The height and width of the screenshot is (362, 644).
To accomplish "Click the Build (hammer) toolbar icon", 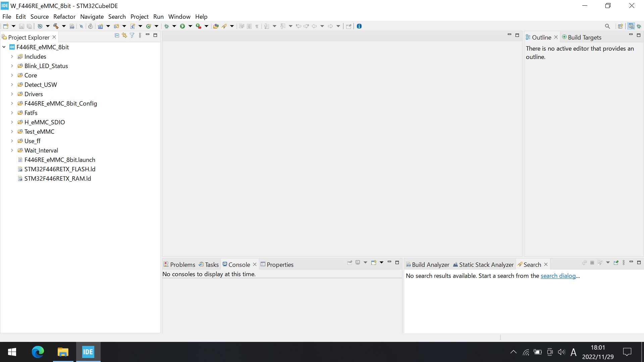I will [x=56, y=26].
